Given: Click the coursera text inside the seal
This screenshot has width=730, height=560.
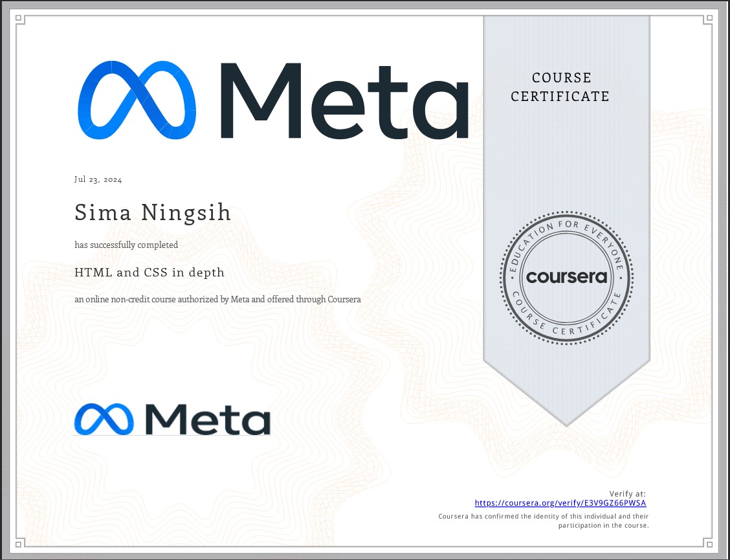Looking at the screenshot, I should 567,277.
